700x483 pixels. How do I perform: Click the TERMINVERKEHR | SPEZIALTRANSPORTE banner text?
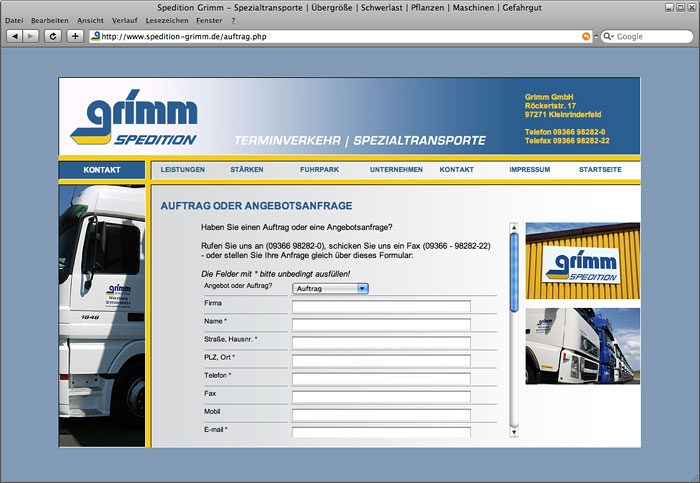click(x=360, y=141)
